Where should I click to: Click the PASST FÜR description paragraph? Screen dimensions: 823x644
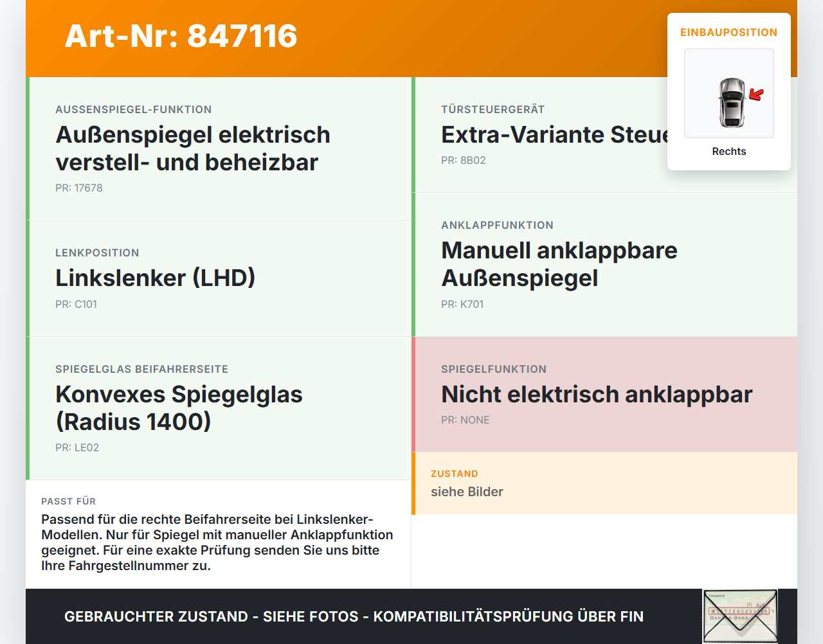[x=217, y=542]
